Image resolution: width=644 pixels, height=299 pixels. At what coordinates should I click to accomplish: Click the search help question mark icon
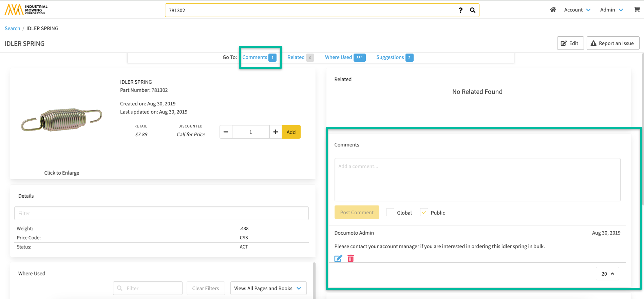click(x=460, y=10)
